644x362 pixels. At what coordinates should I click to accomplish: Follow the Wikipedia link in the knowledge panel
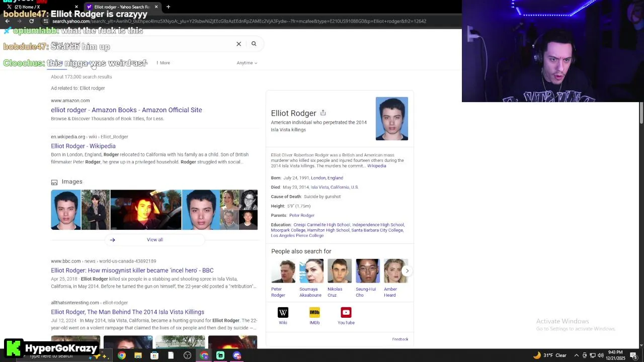(x=376, y=166)
